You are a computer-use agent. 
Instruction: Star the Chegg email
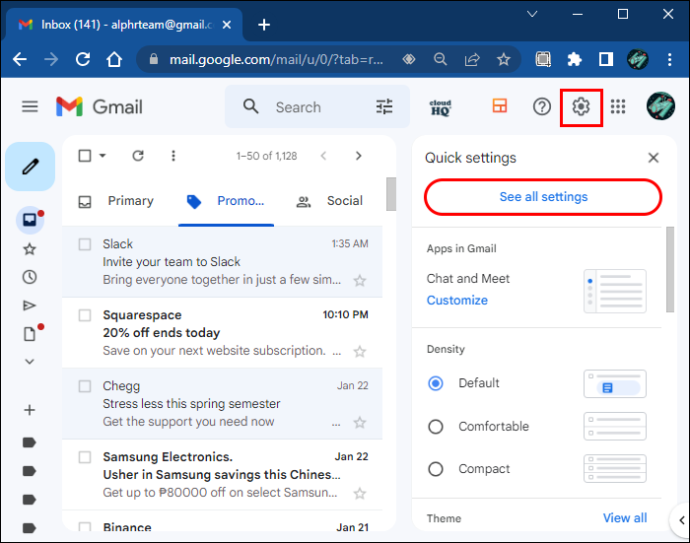360,422
